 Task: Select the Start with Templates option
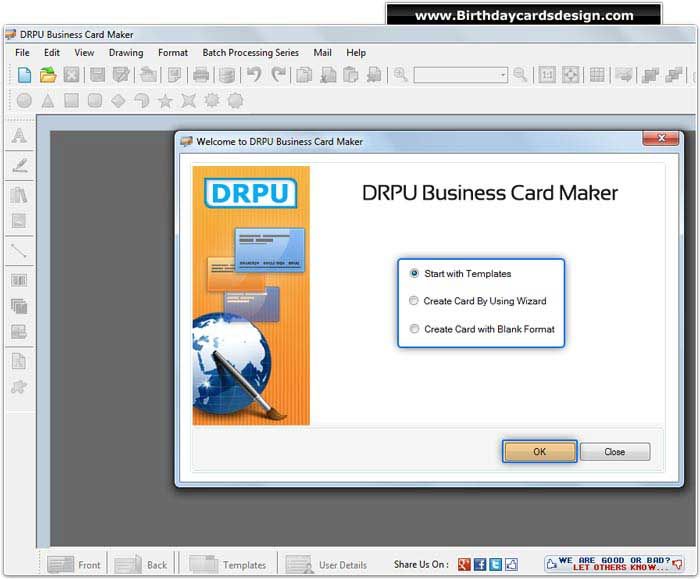[461, 274]
